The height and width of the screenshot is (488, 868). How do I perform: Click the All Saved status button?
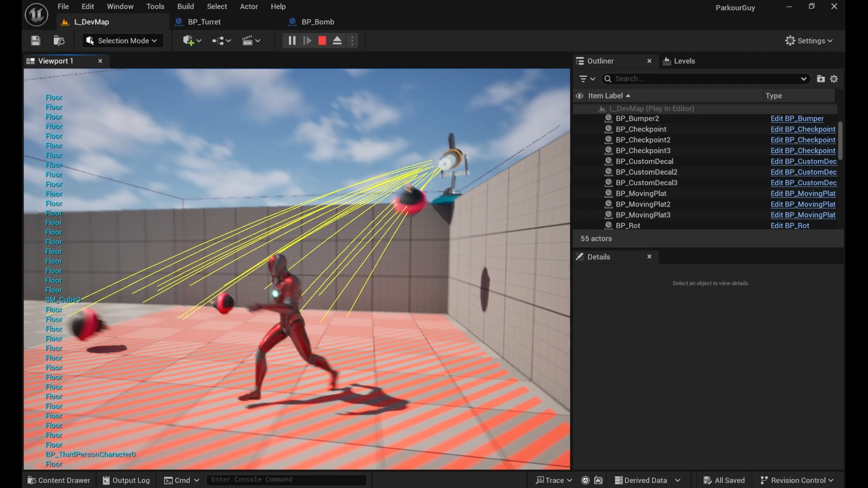coord(724,480)
